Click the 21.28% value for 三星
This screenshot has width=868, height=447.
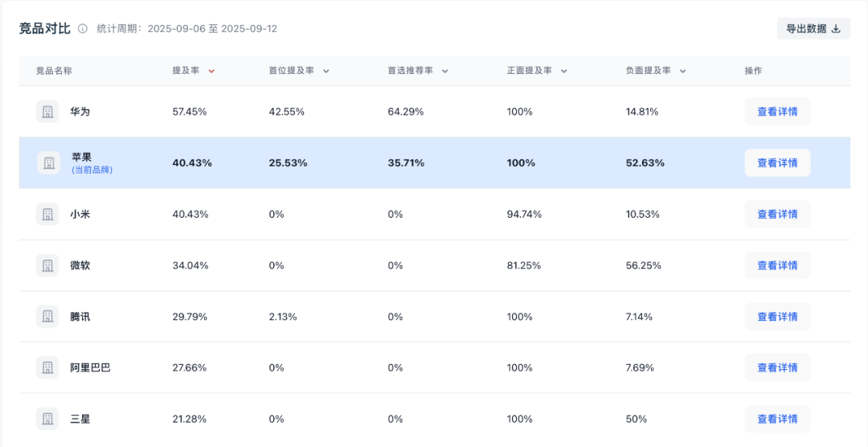[190, 420]
